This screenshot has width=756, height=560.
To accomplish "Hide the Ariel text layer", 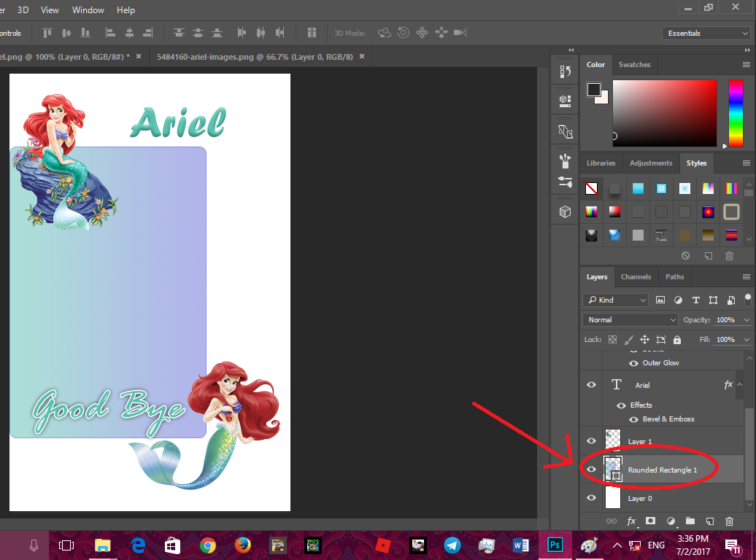I will pos(591,384).
